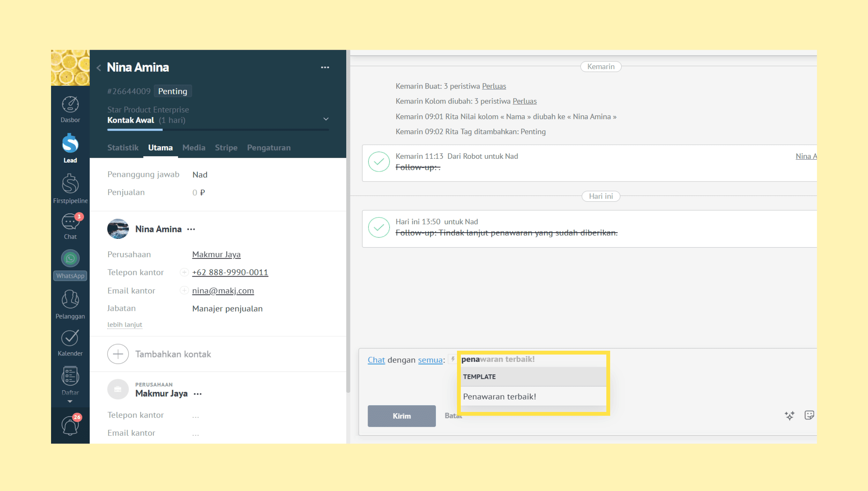Expand Kolom diubah events with Perluas

[x=524, y=101]
